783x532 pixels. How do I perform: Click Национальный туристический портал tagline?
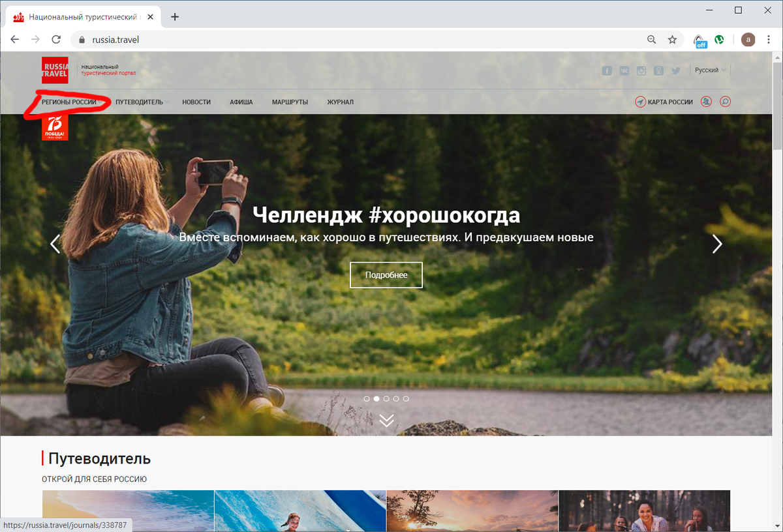[108, 70]
